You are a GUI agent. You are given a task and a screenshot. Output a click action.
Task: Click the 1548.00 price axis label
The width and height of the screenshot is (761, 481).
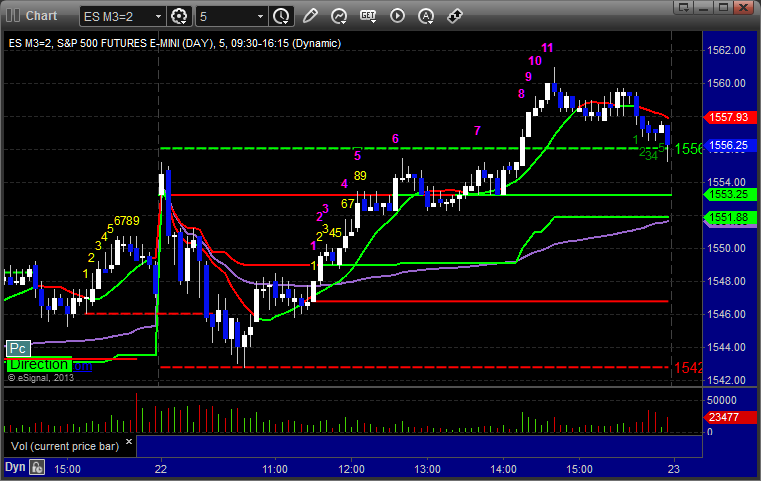726,281
